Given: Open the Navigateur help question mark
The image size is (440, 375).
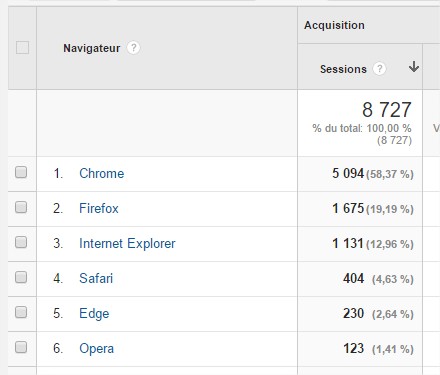Looking at the screenshot, I should coord(133,48).
